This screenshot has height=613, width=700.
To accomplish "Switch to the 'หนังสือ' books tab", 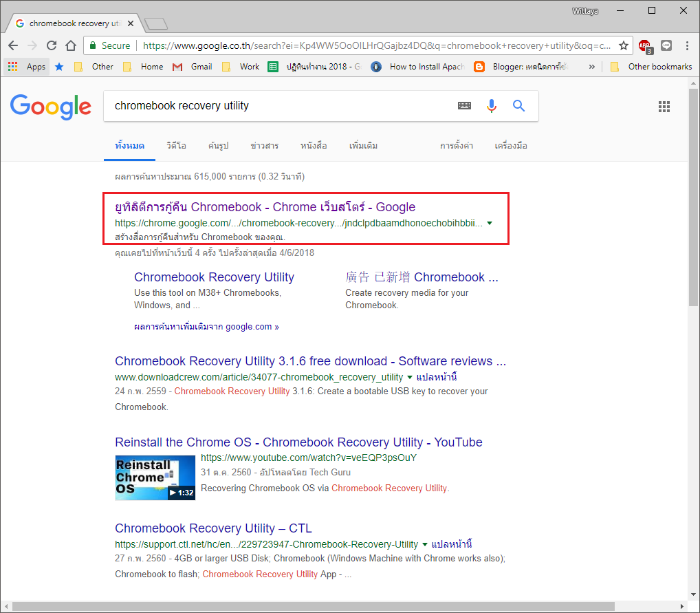I will click(x=314, y=146).
